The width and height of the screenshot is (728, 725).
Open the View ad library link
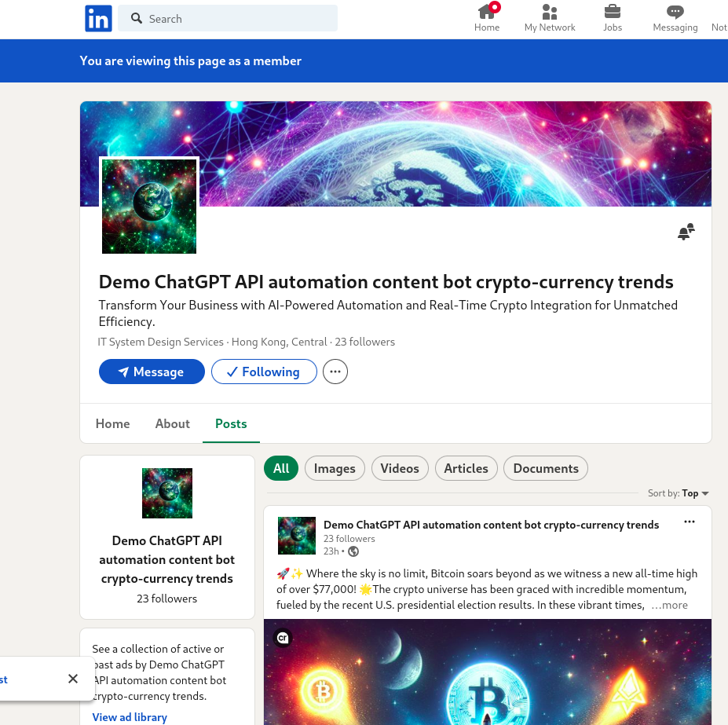click(130, 716)
